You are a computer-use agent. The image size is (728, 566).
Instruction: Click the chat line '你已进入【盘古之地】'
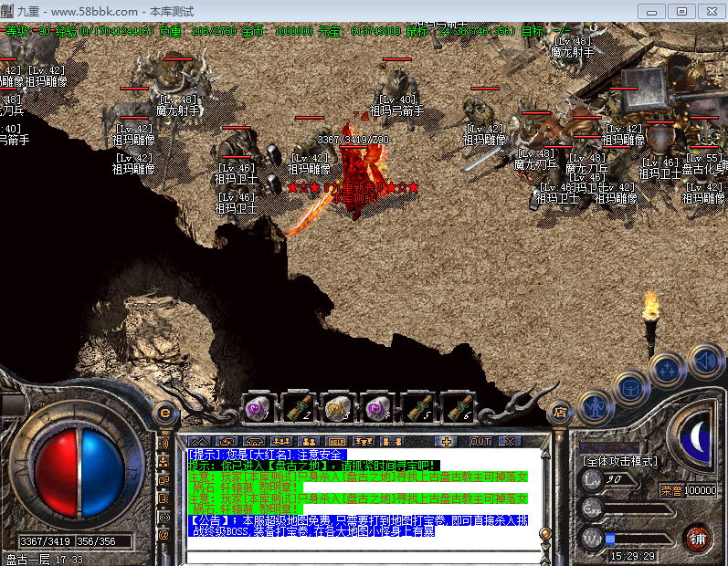314,466
